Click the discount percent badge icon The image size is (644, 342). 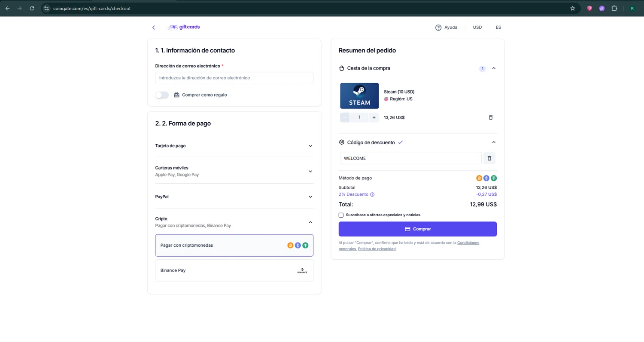[x=342, y=142]
